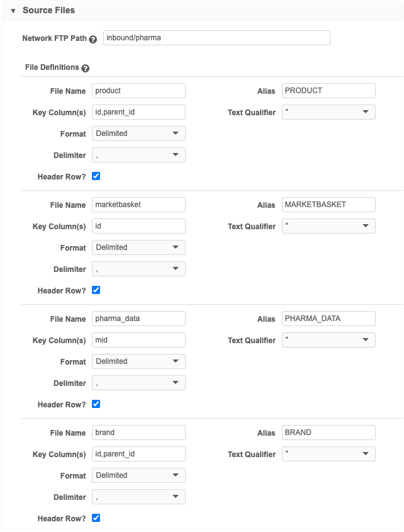Screen dimensions: 404x532
Task: Click help icon beside File Definitions
Action: click(86, 68)
